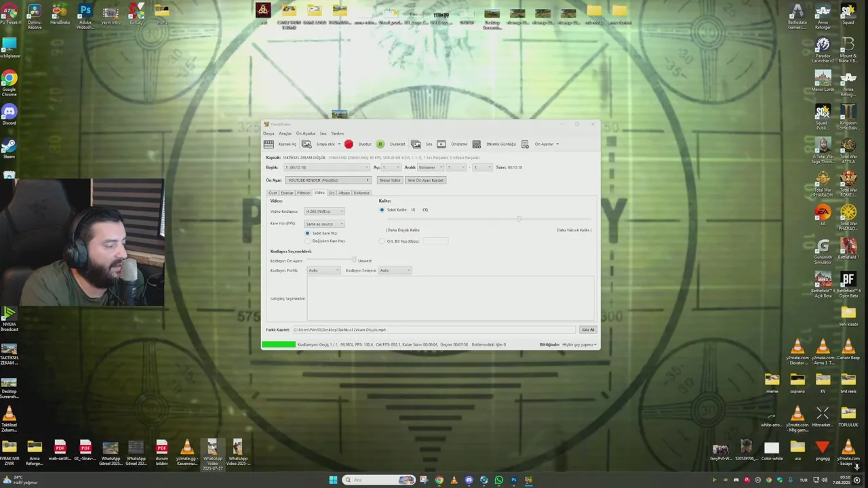Screen dimensions: 868x488
Task: Select the Sabit Kalite radio button
Action: 382,209
